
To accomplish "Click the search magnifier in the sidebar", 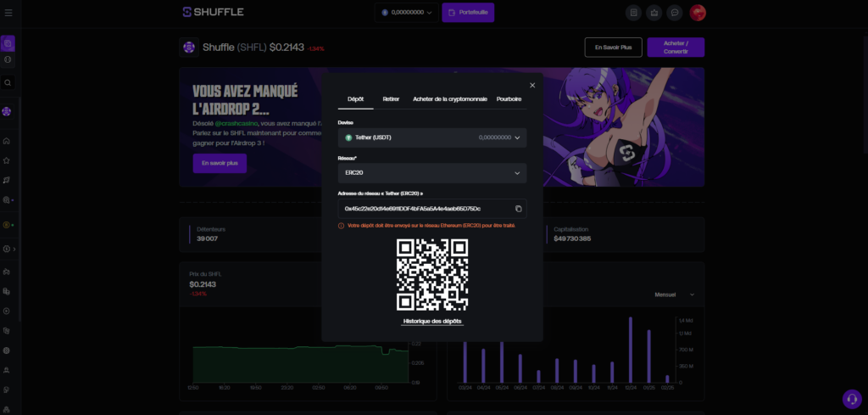I will 8,82.
